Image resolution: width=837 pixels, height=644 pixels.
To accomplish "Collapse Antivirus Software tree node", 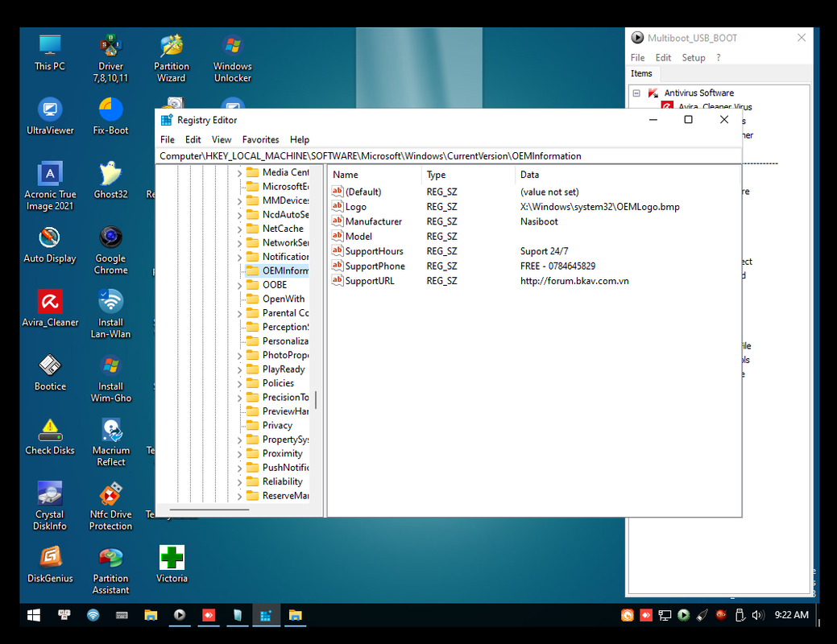I will tap(636, 93).
